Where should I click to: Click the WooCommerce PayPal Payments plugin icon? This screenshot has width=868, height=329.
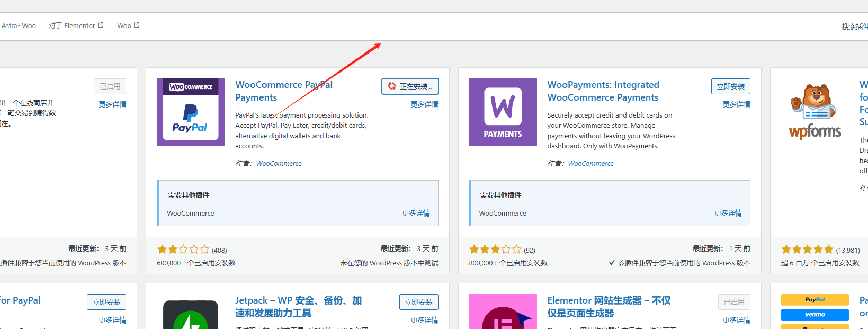coord(190,112)
